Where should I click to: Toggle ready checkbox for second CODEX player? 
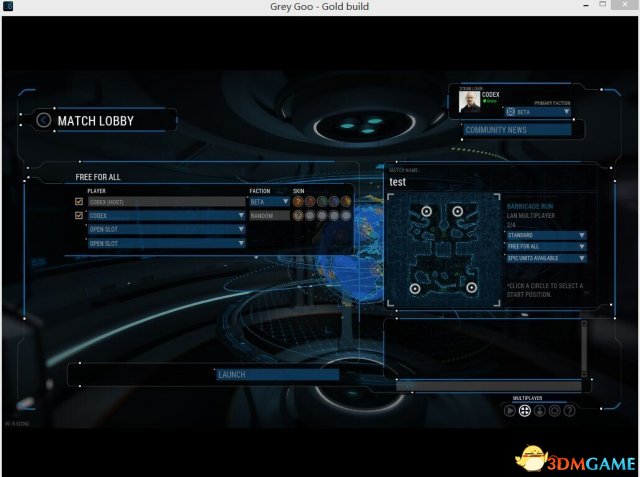(x=79, y=215)
